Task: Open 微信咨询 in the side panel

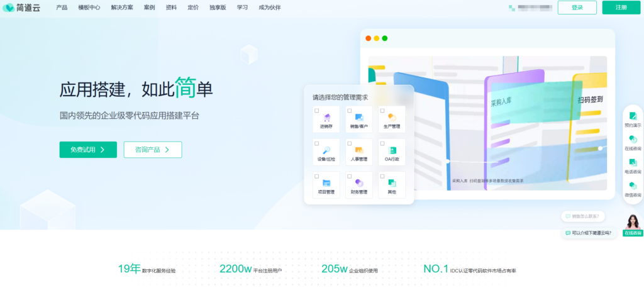Action: click(x=633, y=189)
